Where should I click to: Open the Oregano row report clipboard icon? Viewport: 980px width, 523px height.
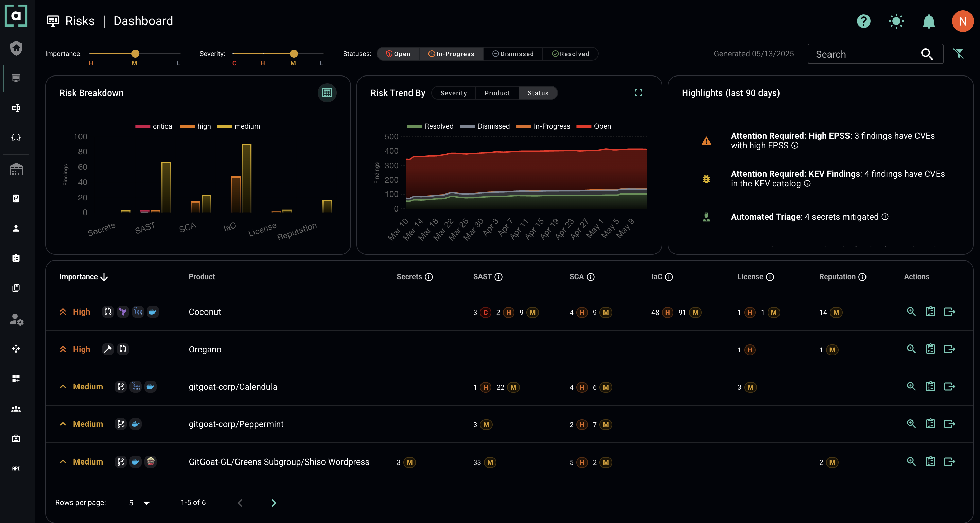pos(930,349)
